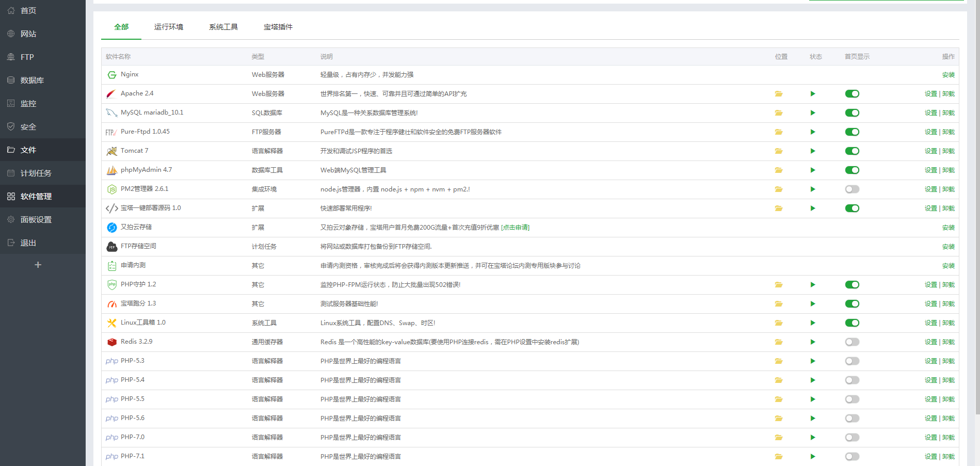Open the folder location for PHP-5.3
The image size is (980, 466).
779,361
